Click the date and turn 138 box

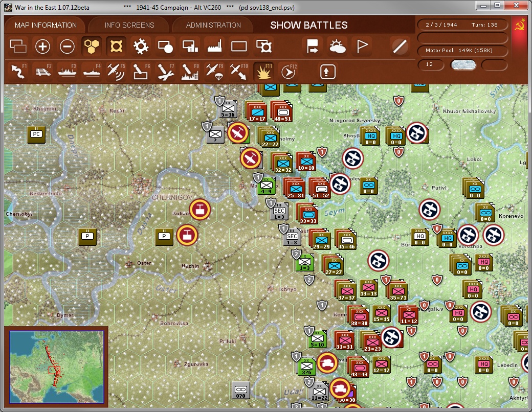[462, 25]
